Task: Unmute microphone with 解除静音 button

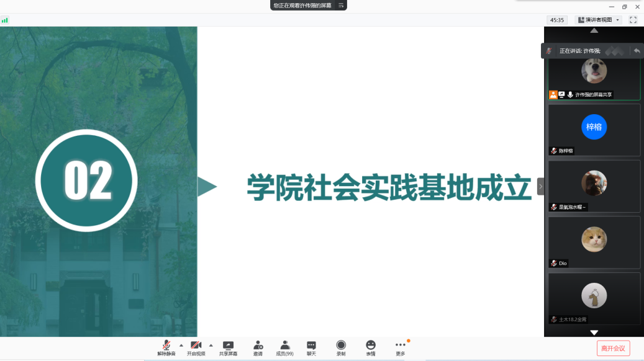Action: click(x=166, y=347)
